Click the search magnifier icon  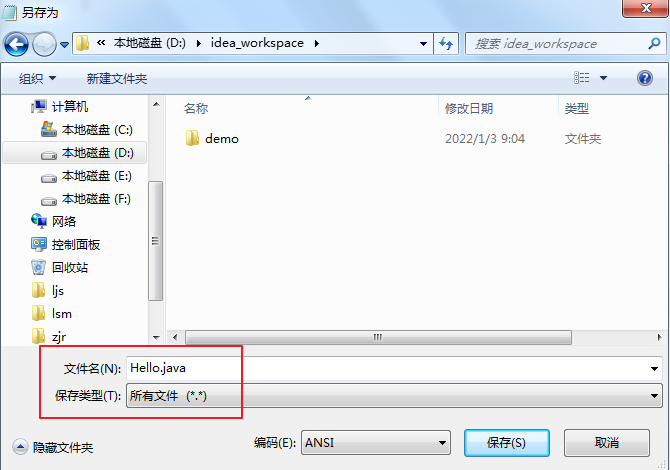coord(654,43)
